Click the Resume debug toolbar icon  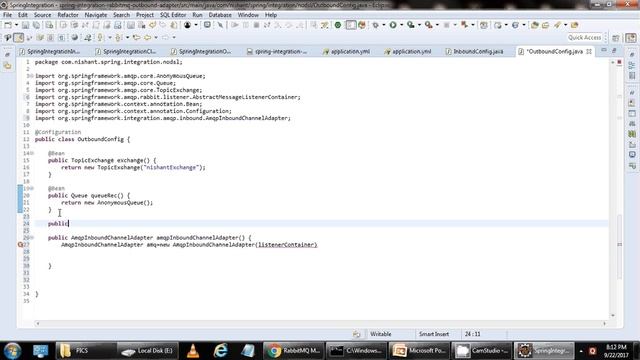point(234,25)
